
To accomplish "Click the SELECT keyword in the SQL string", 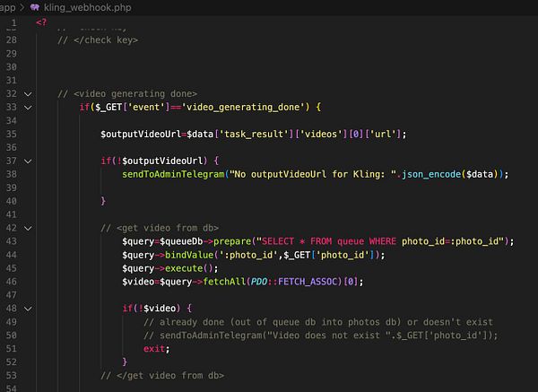I will pos(278,241).
